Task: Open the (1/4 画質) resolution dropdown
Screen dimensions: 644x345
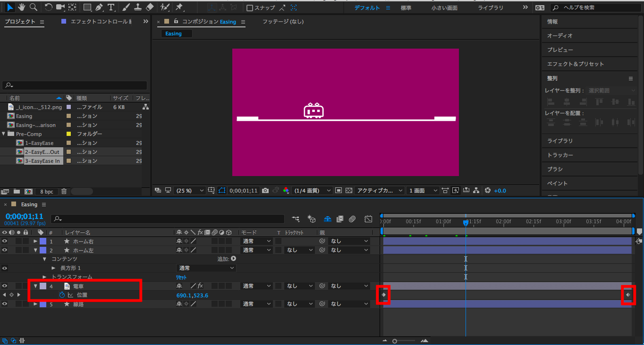Action: click(313, 191)
